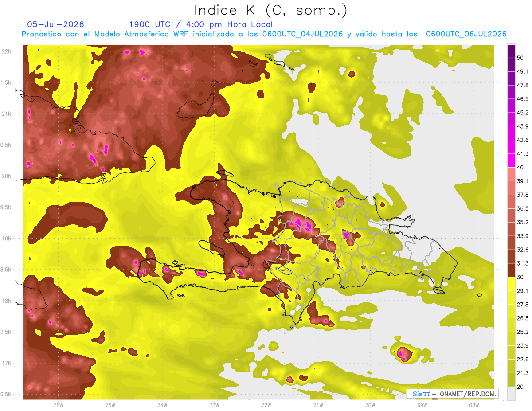Click the colorbar value "47.8"
Screen dimensions: 532x411
(x=523, y=85)
